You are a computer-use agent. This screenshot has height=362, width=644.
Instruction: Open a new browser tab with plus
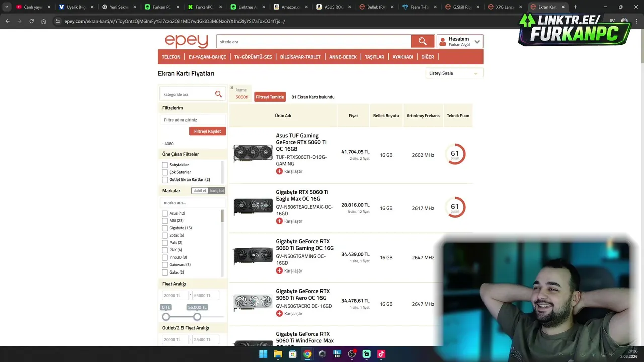point(575,7)
